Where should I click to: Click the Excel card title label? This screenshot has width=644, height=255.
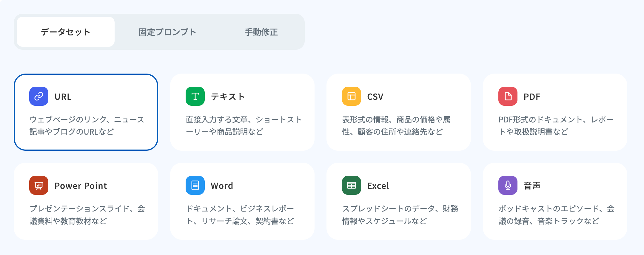click(x=378, y=186)
